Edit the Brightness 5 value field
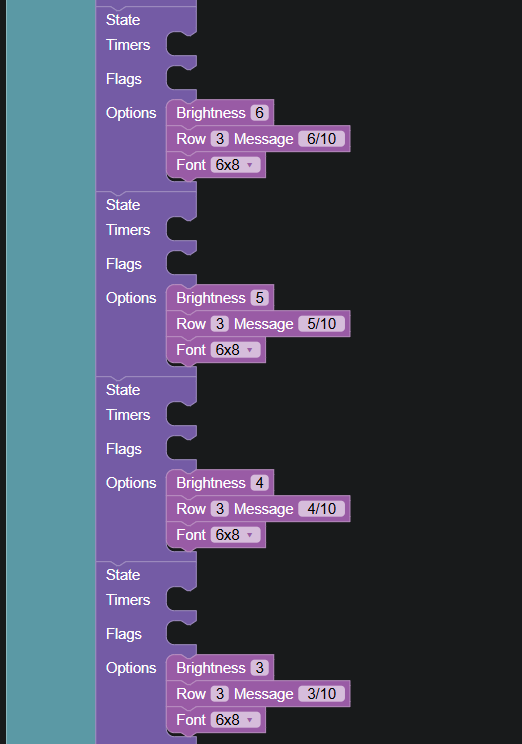The height and width of the screenshot is (744, 522). (260, 298)
